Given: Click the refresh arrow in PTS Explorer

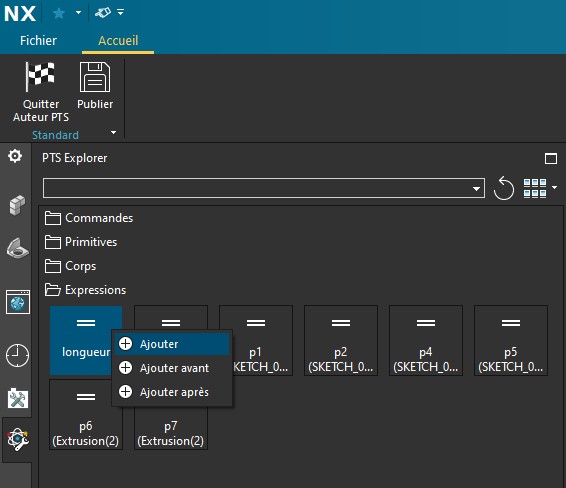Looking at the screenshot, I should [x=504, y=188].
